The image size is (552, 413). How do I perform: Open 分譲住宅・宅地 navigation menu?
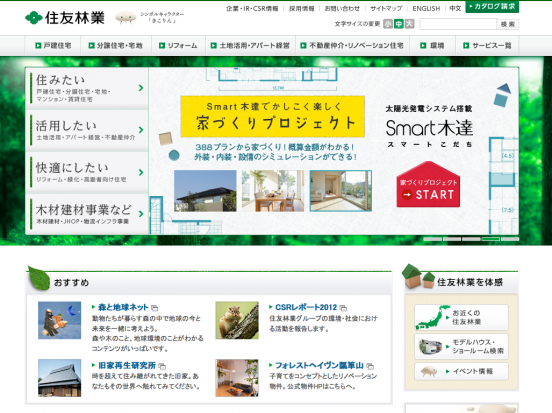[116, 45]
